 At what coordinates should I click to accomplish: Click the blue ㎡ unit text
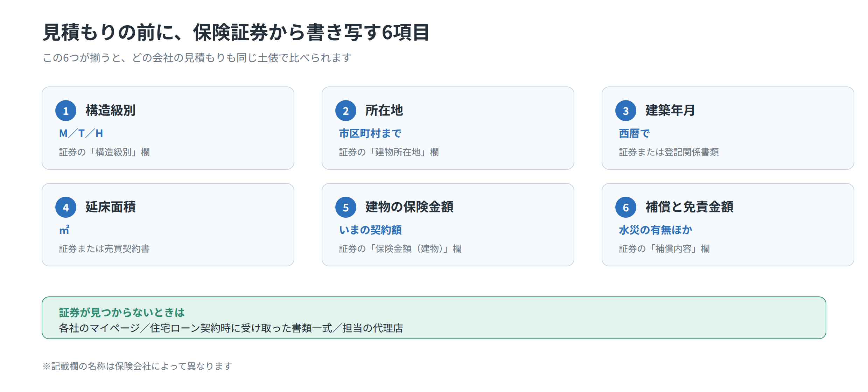[x=64, y=230]
